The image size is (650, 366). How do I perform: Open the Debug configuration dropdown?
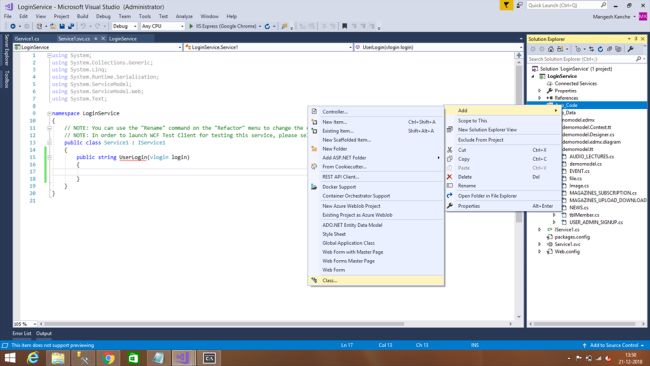click(124, 26)
